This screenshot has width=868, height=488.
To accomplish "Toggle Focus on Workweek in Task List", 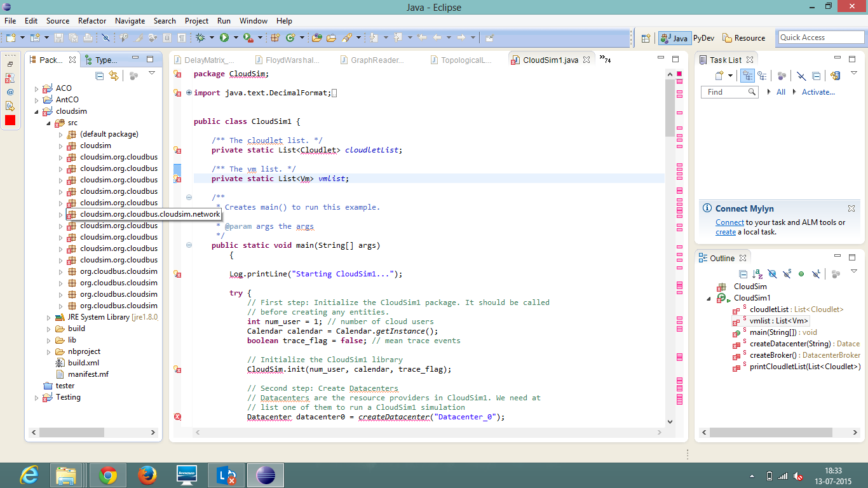I will pos(763,76).
